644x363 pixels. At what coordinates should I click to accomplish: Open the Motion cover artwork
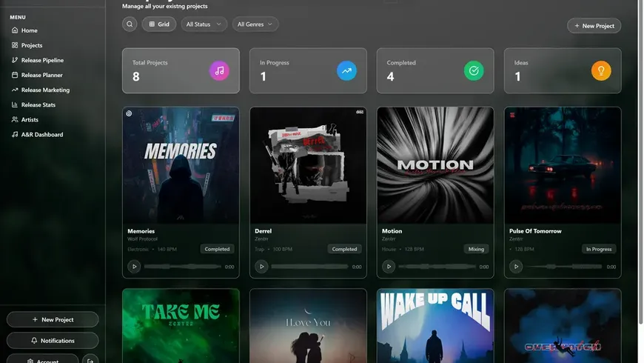pyautogui.click(x=435, y=165)
